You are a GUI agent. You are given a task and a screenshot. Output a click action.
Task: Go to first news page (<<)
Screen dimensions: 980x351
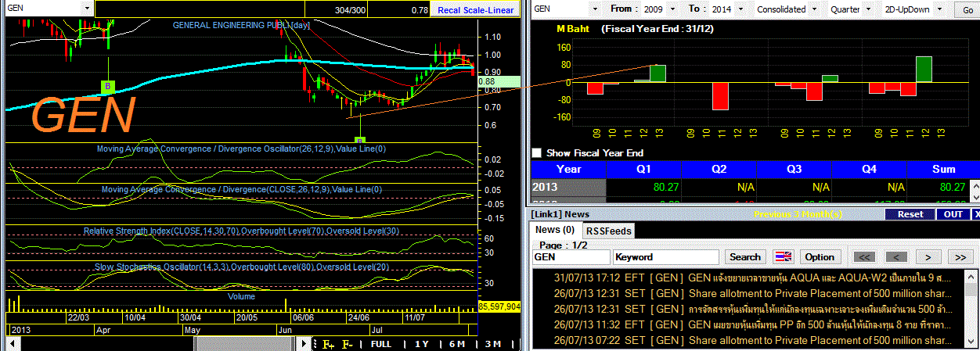[863, 257]
